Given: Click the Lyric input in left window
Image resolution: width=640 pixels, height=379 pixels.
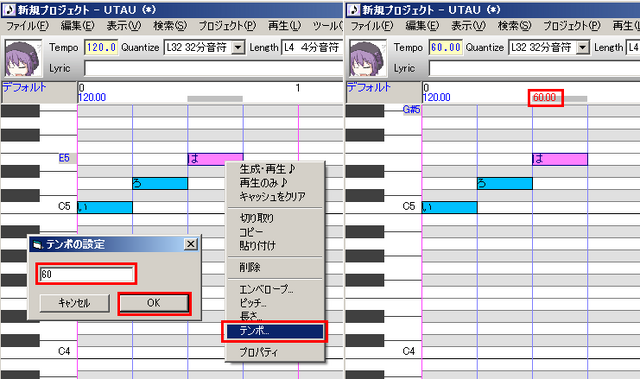Looking at the screenshot, I should [213, 69].
